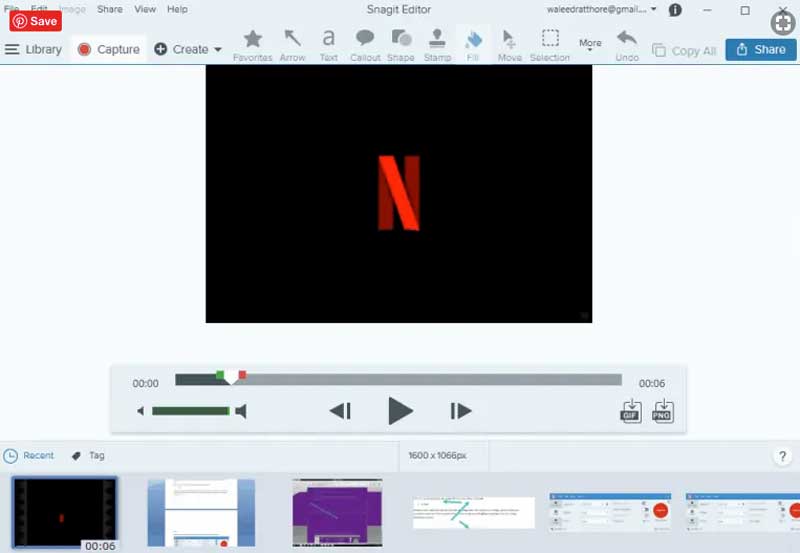Open the Edit menu
This screenshot has width=800, height=553.
click(39, 9)
